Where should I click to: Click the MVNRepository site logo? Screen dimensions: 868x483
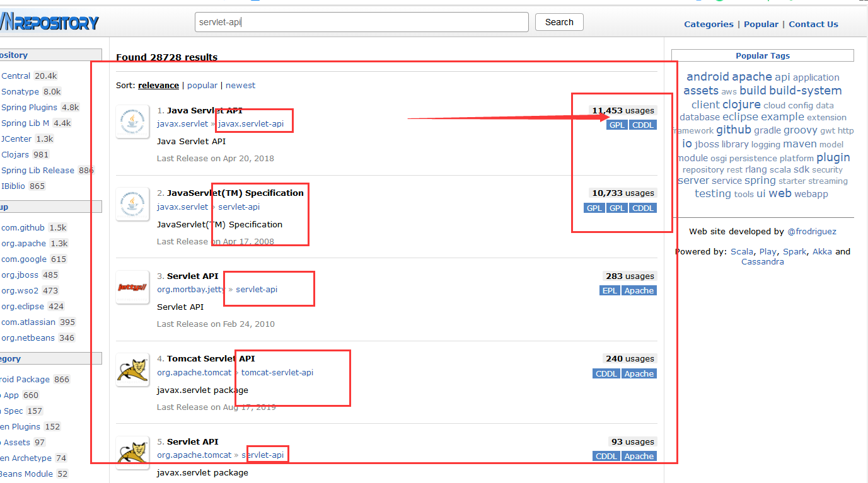49,23
